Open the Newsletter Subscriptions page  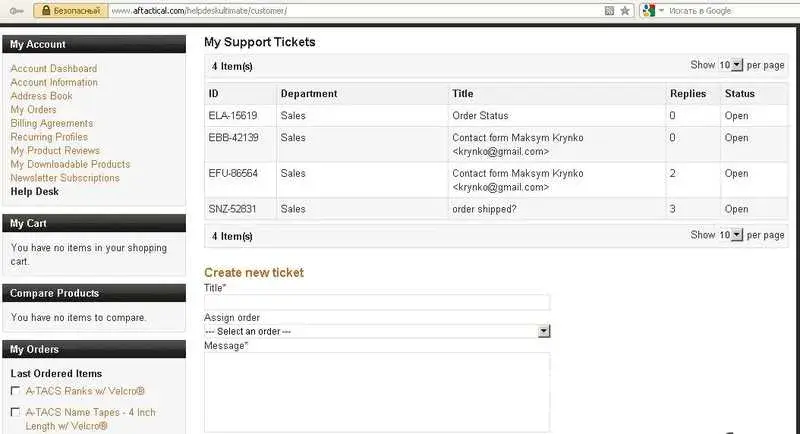tap(65, 178)
